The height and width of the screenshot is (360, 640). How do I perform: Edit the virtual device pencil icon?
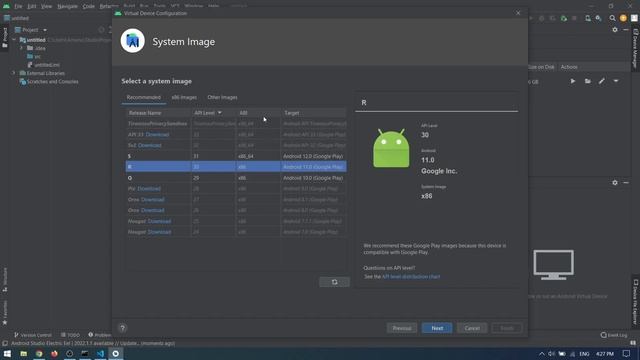602,81
